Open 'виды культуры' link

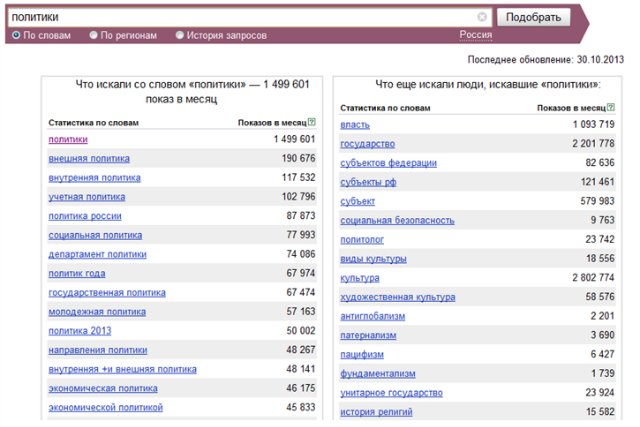coord(373,259)
